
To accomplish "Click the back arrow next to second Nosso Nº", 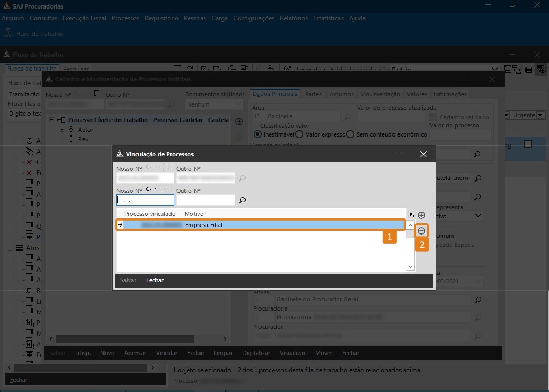I will (149, 190).
